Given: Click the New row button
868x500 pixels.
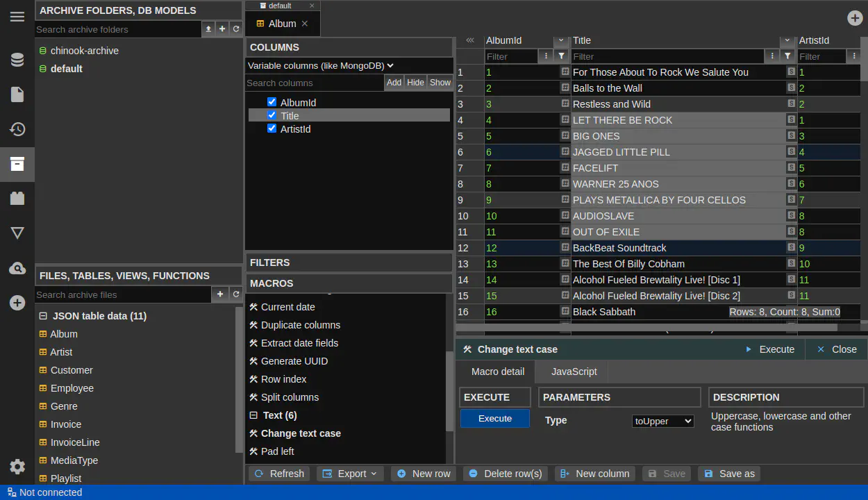Looking at the screenshot, I should pyautogui.click(x=424, y=474).
